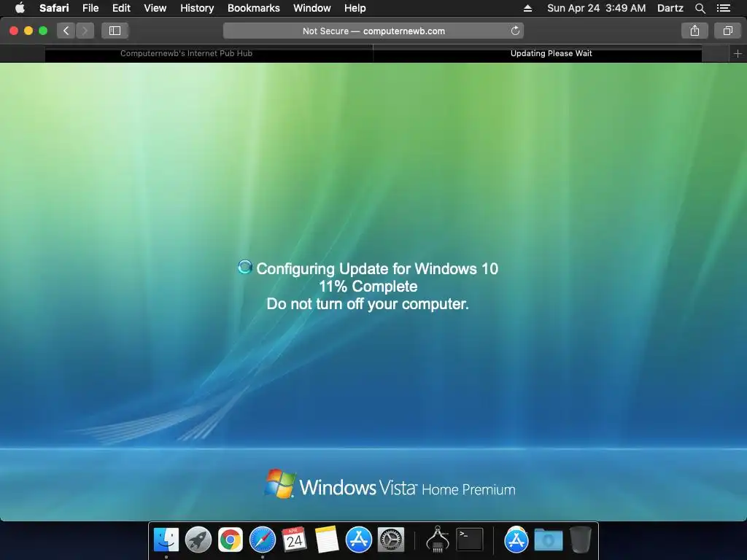The width and height of the screenshot is (747, 560).
Task: Click the Do not turn off your computer text
Action: [368, 304]
